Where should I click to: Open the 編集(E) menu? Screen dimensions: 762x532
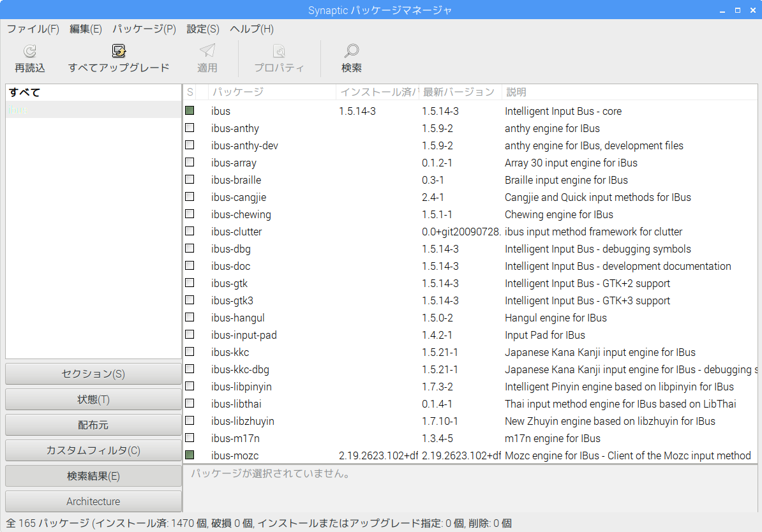[x=86, y=29]
